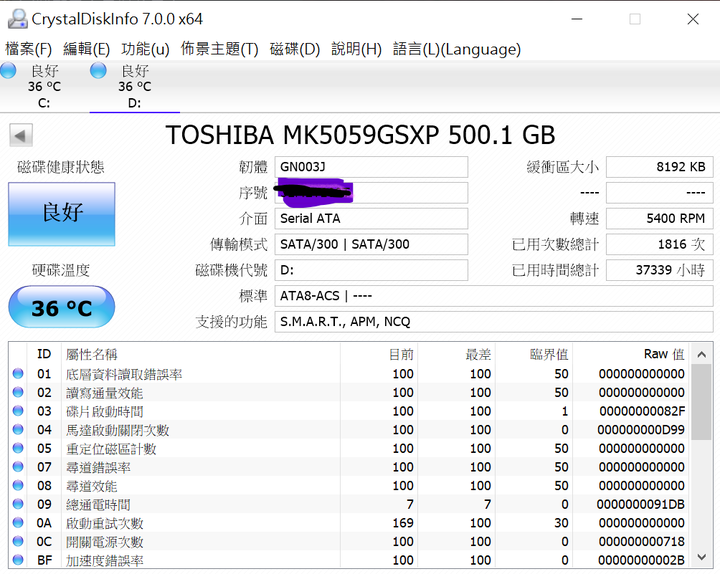Click the firmware field GN003J
Screen dimensions: 720x574
click(x=371, y=167)
